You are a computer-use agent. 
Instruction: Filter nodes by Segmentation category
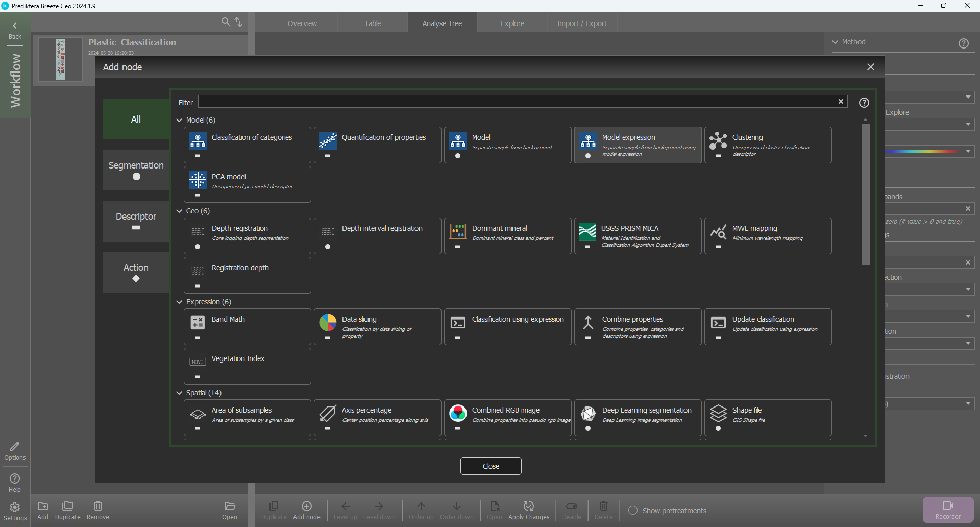click(x=136, y=170)
